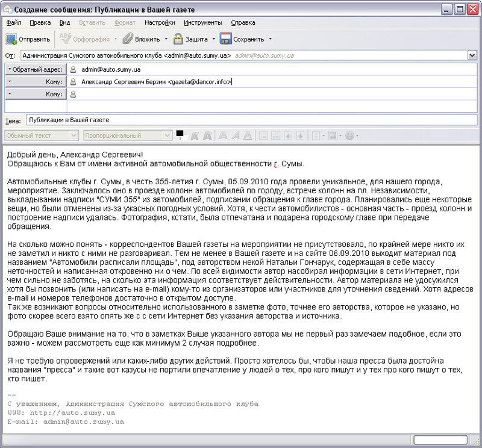The width and height of the screenshot is (482, 448).
Task: Click the signature line 'E-mail: admin@auto.sumy.ua'
Action: pos(66,422)
